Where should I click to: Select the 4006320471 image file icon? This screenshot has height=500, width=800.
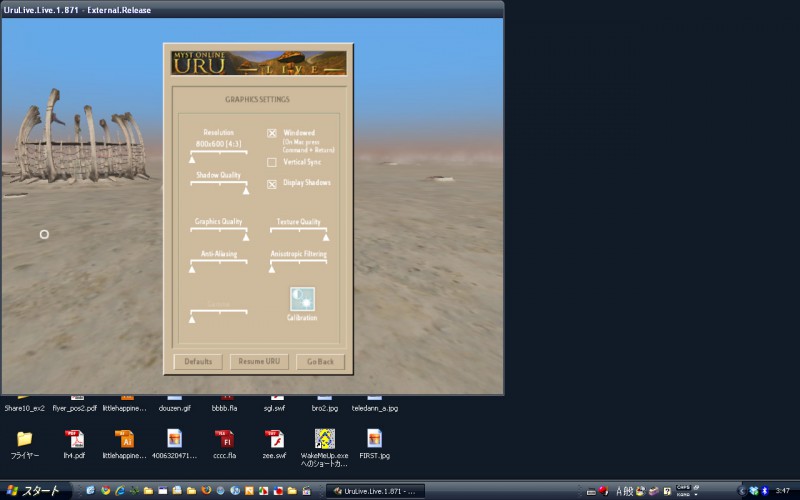coord(174,439)
